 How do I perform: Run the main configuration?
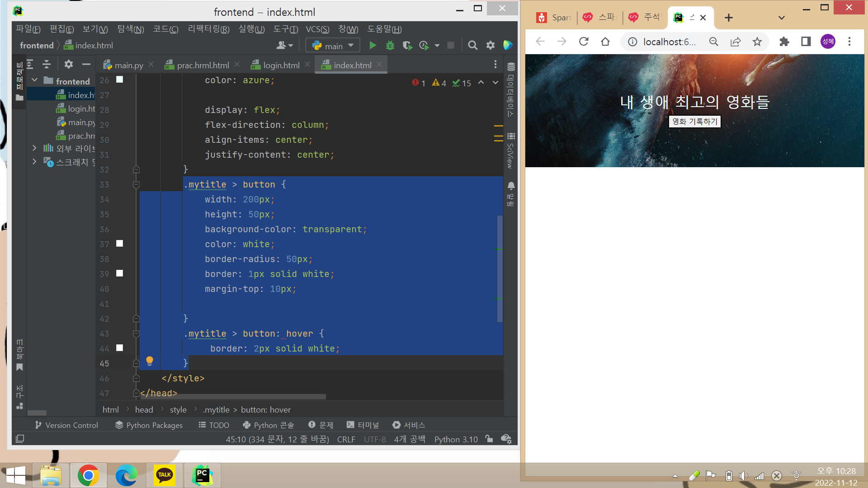click(373, 45)
